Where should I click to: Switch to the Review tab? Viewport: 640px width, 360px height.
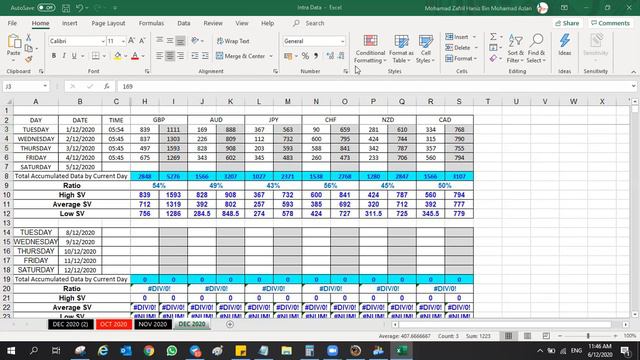coord(213,23)
